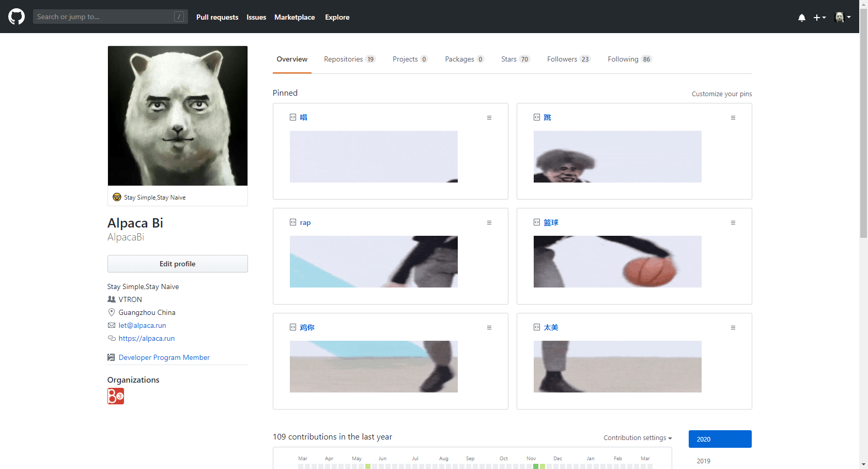
Task: Open the user avatar menu dropdown
Action: coord(843,17)
